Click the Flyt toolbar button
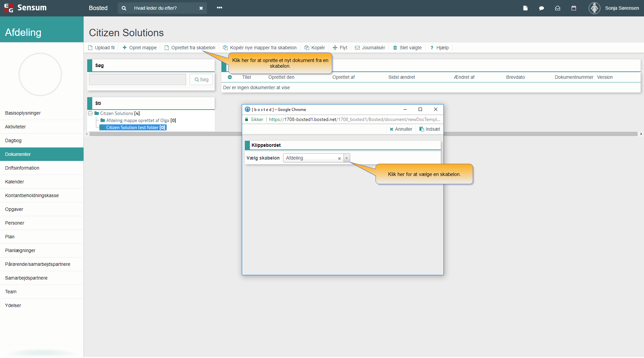The height and width of the screenshot is (358, 644). (340, 48)
